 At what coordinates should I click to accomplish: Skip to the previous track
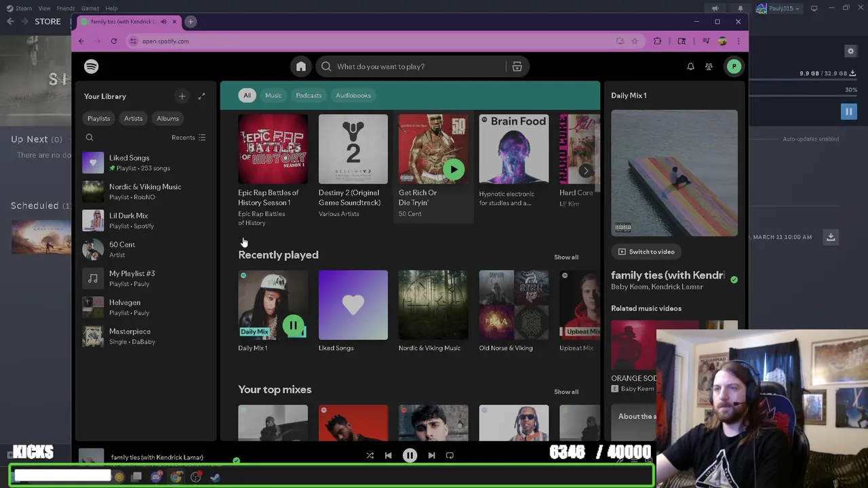coord(389,455)
